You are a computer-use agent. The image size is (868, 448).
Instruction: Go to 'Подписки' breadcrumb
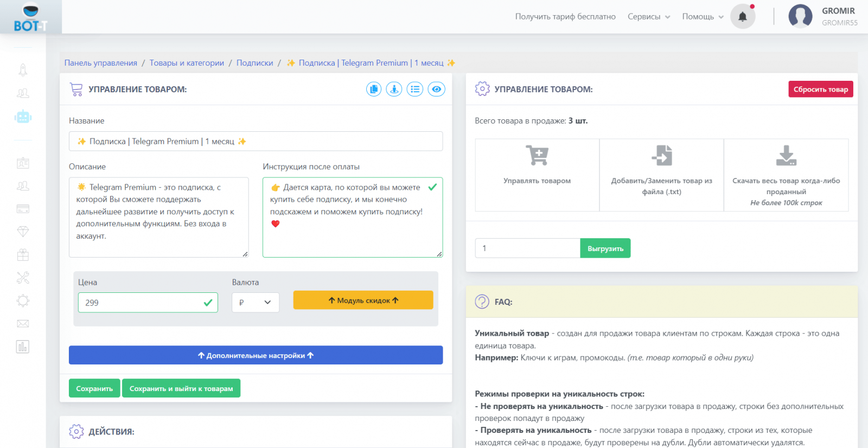click(x=255, y=63)
